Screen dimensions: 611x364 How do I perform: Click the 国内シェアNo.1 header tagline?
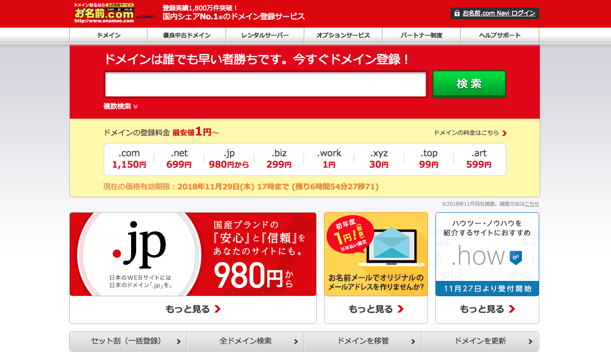tap(234, 17)
